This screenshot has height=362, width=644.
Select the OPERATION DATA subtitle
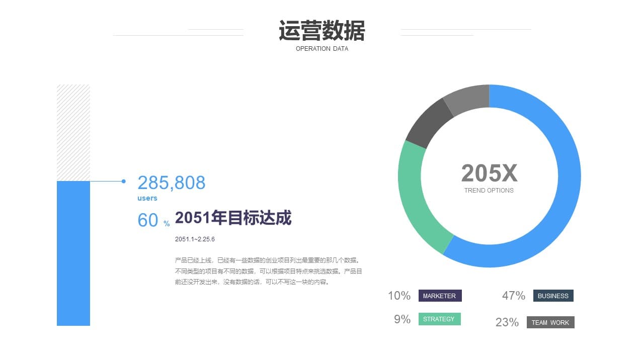pos(322,49)
